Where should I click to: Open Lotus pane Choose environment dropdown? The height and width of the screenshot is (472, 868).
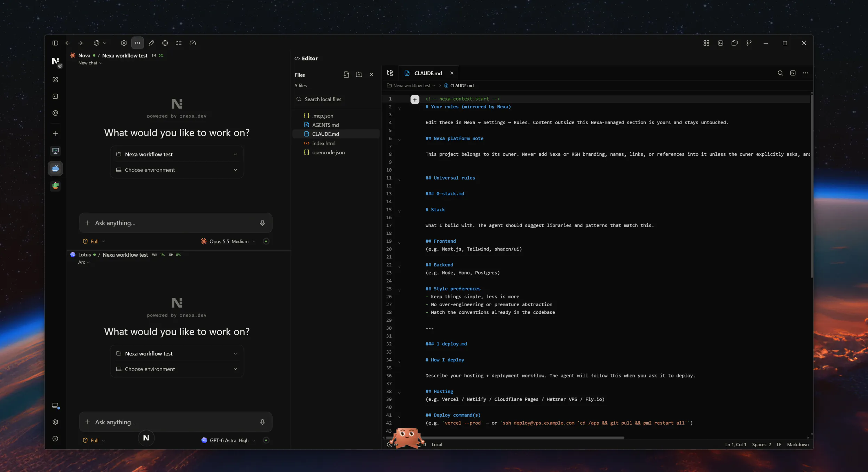(177, 369)
